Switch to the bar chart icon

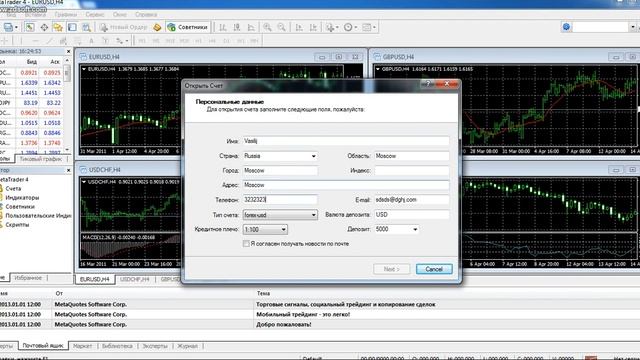tap(222, 27)
